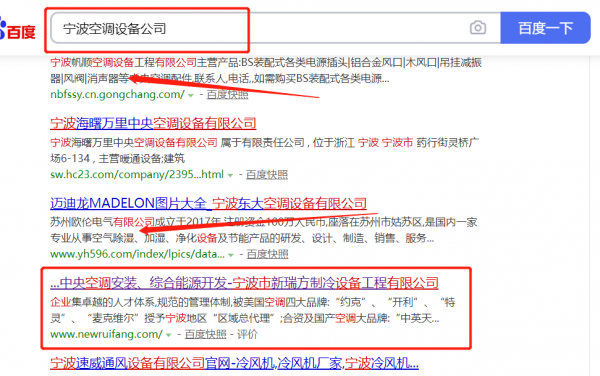Click the camera image search icon
This screenshot has width=600, height=376.
point(478,28)
